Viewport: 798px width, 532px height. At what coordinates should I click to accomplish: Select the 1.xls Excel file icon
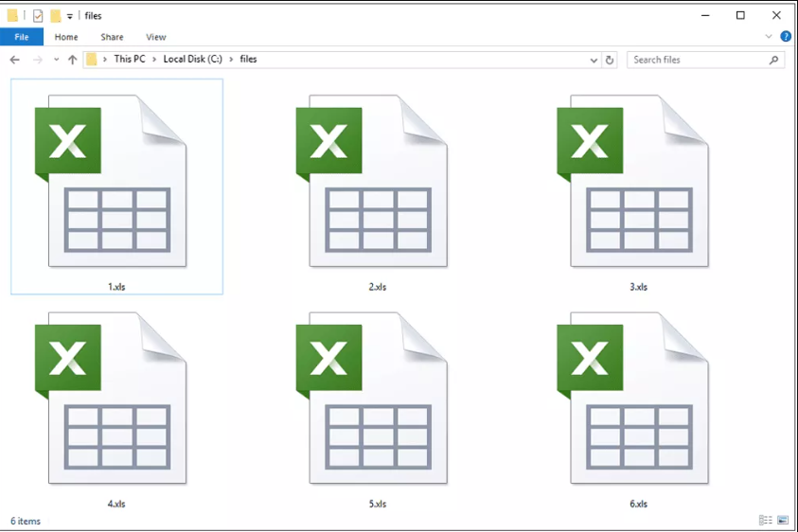pyautogui.click(x=111, y=181)
